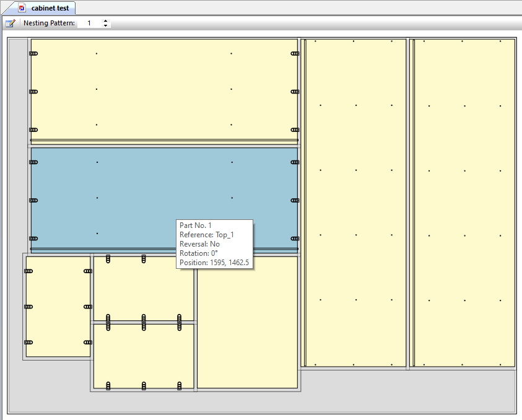Screen dimensions: 522x420
Task: Click the Nesting Pattern label
Action: tap(50, 23)
